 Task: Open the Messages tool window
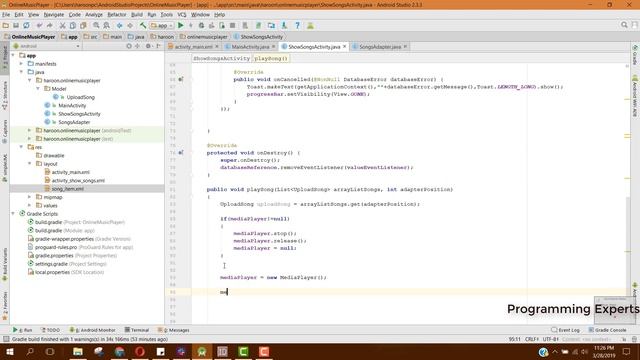pos(174,330)
